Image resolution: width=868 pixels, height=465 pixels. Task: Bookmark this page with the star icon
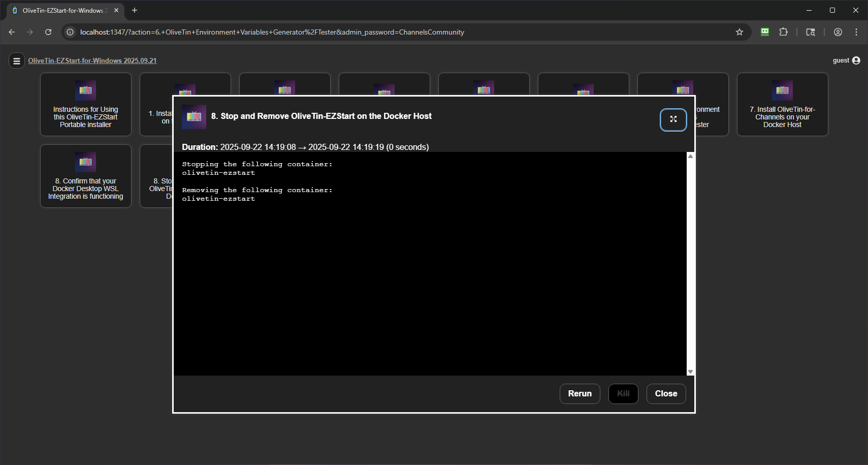[739, 32]
